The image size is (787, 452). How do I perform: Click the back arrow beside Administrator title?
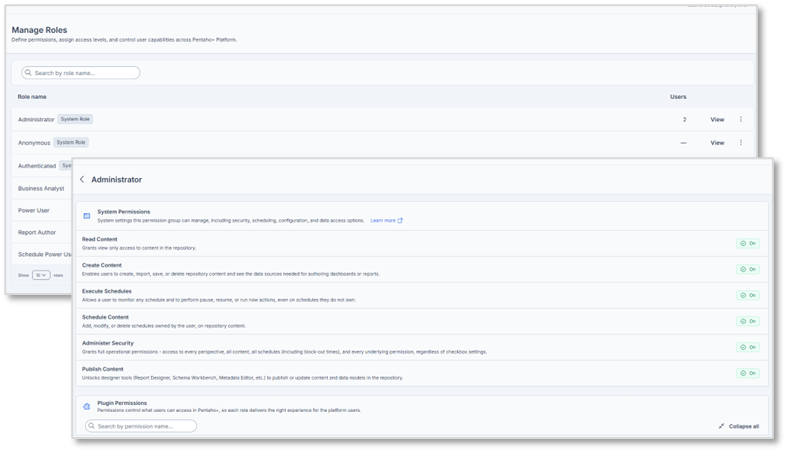coord(82,180)
